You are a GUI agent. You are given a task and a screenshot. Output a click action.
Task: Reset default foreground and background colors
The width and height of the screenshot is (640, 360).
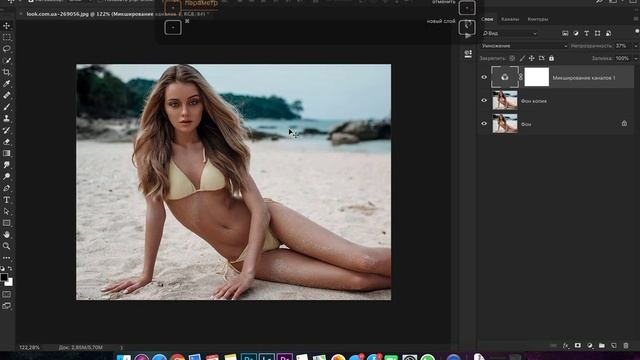coord(2,269)
